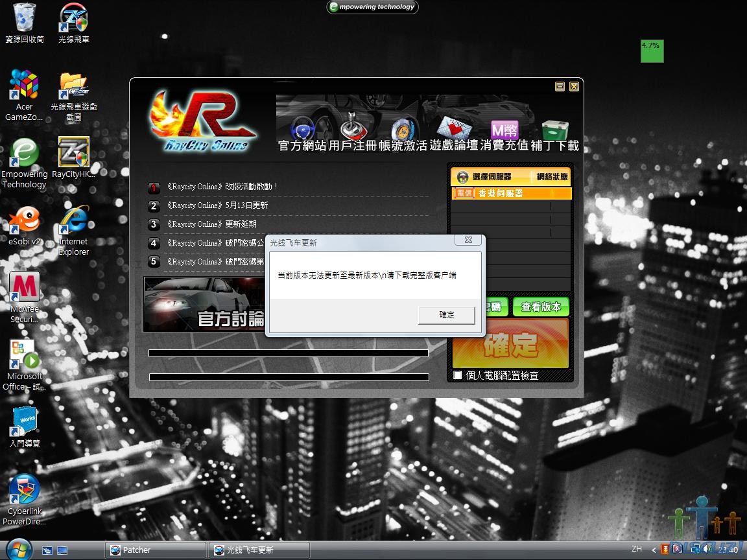Click the dialog message 当前版本无法更新至最新版本

point(367,275)
